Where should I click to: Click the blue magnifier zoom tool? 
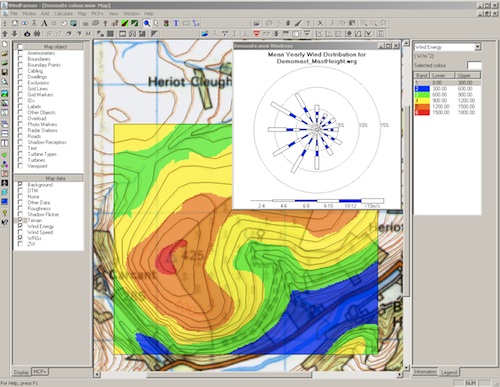pyautogui.click(x=147, y=23)
